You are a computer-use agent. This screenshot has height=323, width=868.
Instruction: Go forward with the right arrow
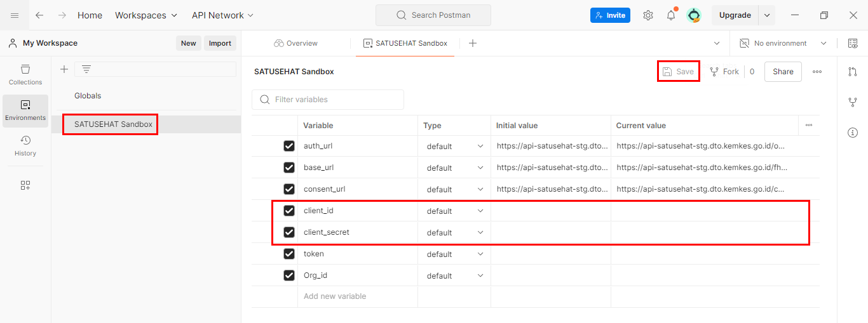[62, 15]
